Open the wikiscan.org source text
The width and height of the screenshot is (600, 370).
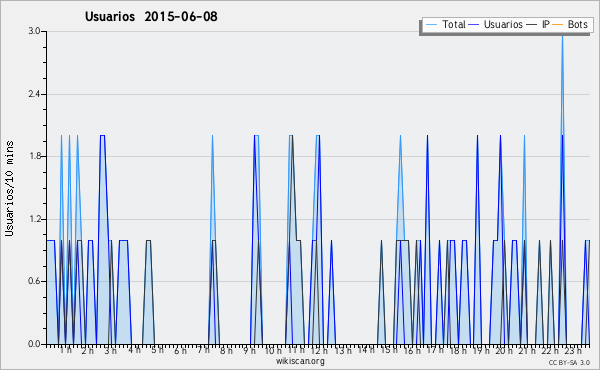click(300, 361)
